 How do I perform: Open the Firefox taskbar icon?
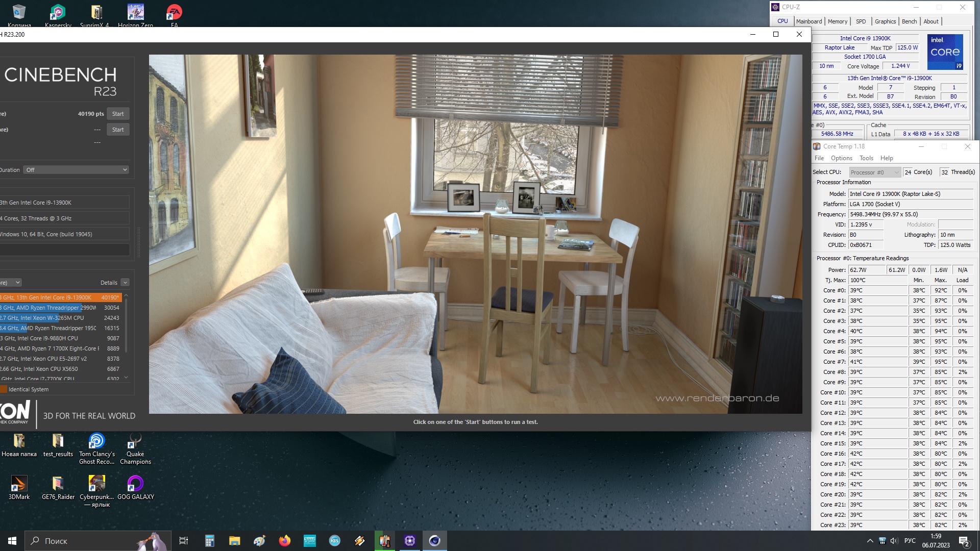tap(284, 541)
